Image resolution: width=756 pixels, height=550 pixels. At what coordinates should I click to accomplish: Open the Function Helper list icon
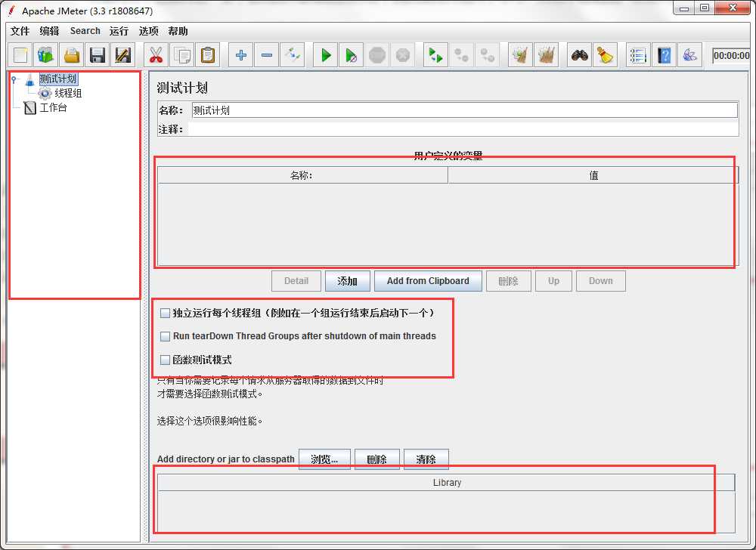pos(638,55)
